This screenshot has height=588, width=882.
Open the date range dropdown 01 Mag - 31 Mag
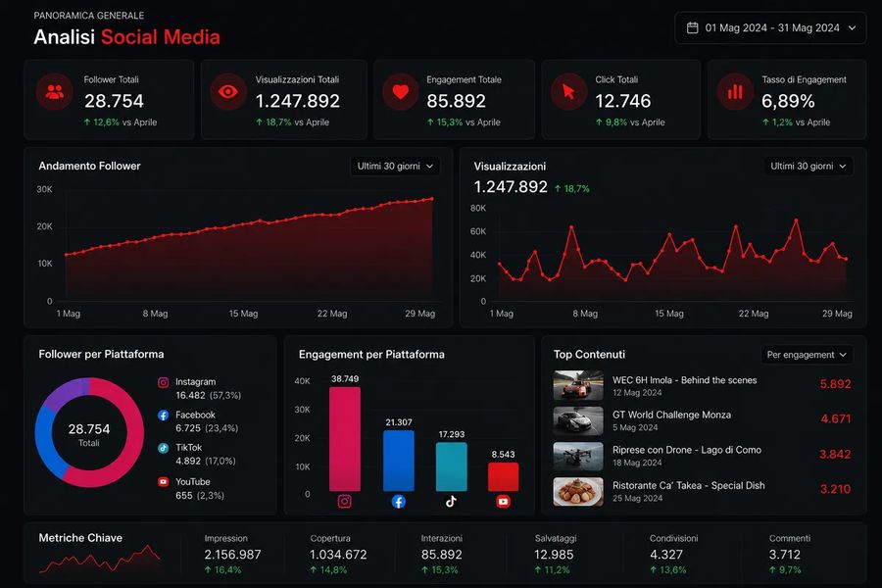coord(770,27)
